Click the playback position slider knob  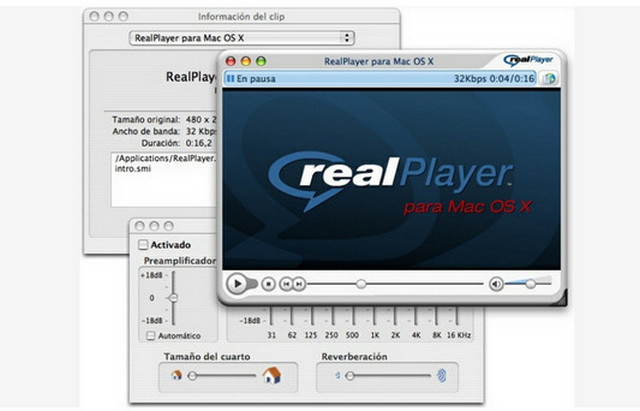pyautogui.click(x=361, y=284)
